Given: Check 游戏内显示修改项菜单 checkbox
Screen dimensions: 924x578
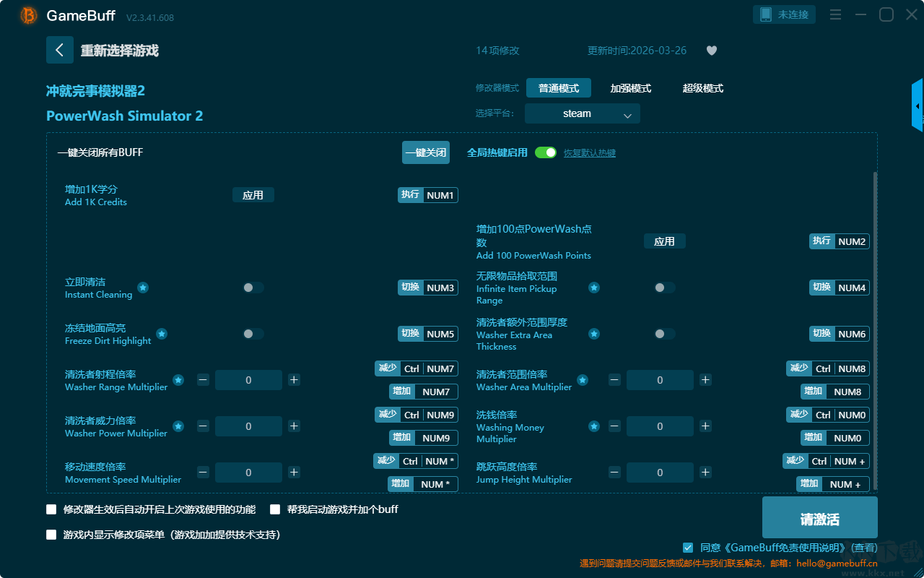Looking at the screenshot, I should coord(51,535).
